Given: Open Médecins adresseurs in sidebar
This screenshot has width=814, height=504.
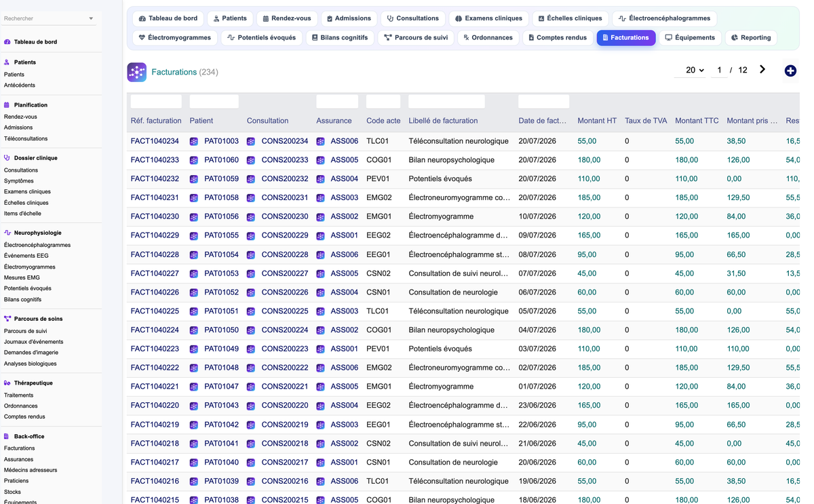Looking at the screenshot, I should coord(31,470).
